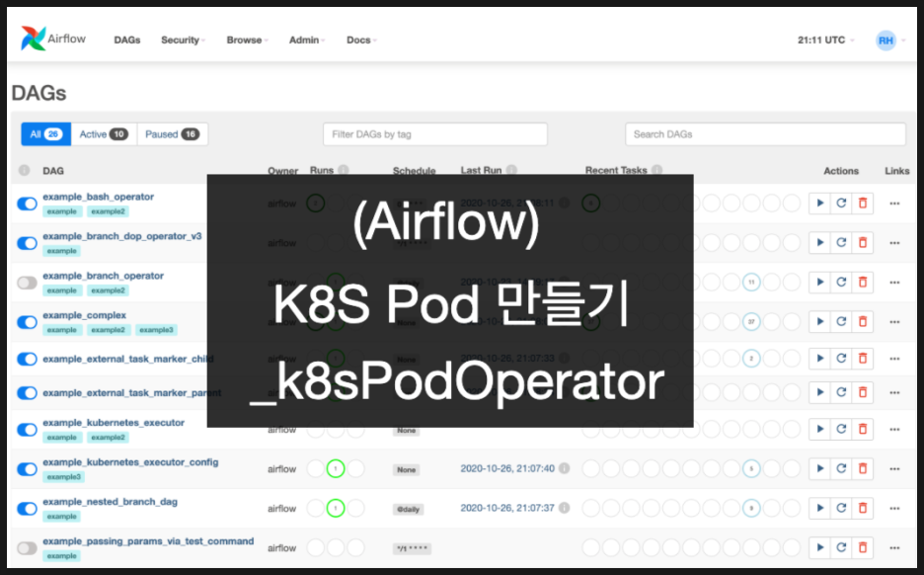This screenshot has height=575, width=924.
Task: Refresh the example_bash_operator DAG
Action: click(x=841, y=204)
